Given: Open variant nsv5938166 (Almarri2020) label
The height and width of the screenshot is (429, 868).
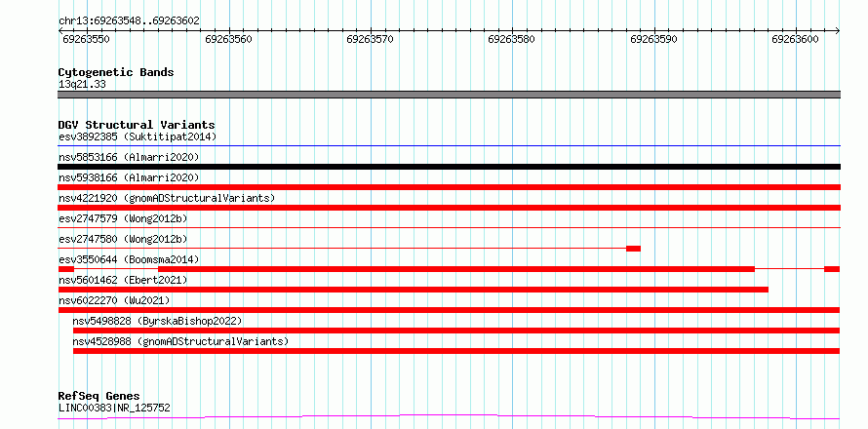Looking at the screenshot, I should pyautogui.click(x=129, y=177).
